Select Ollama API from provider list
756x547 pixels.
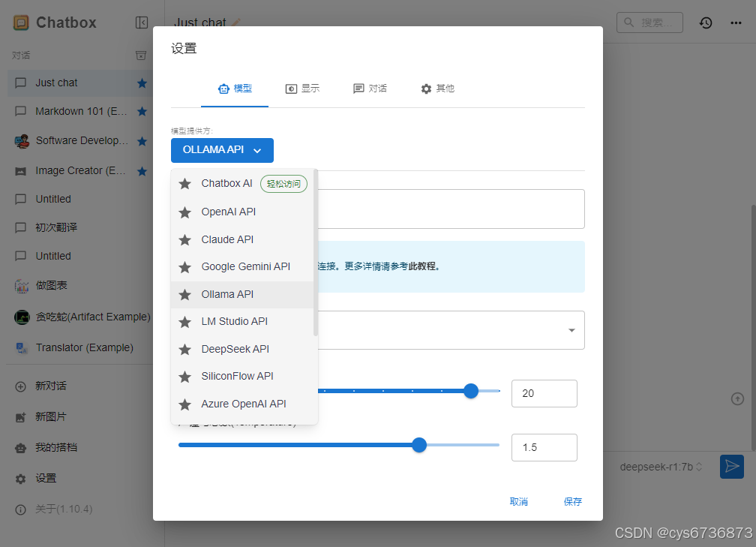pyautogui.click(x=242, y=294)
